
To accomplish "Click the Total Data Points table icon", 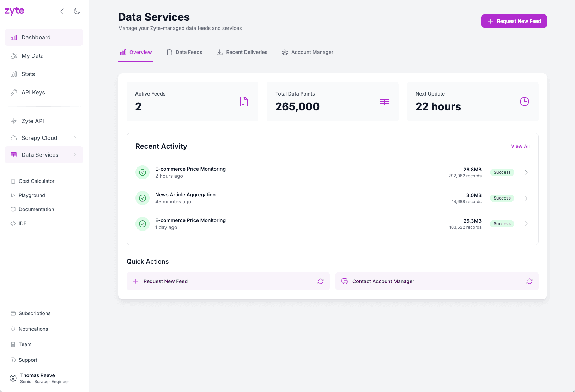I will pyautogui.click(x=385, y=102).
